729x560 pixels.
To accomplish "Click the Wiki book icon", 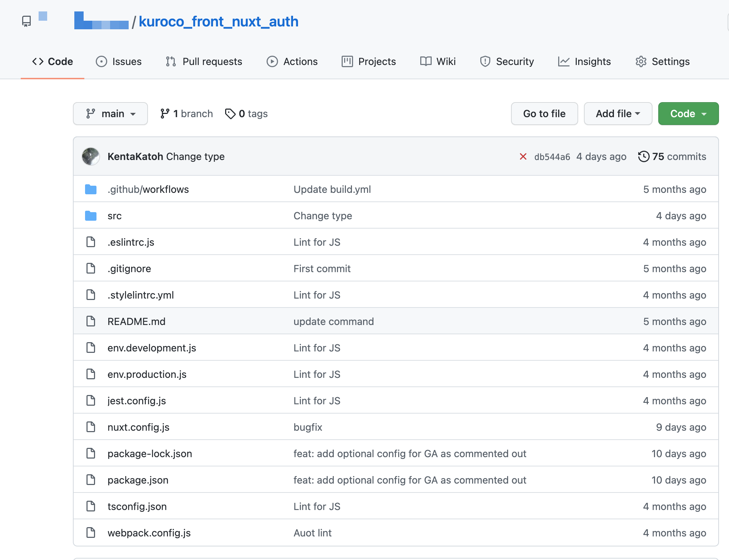I will tap(425, 61).
